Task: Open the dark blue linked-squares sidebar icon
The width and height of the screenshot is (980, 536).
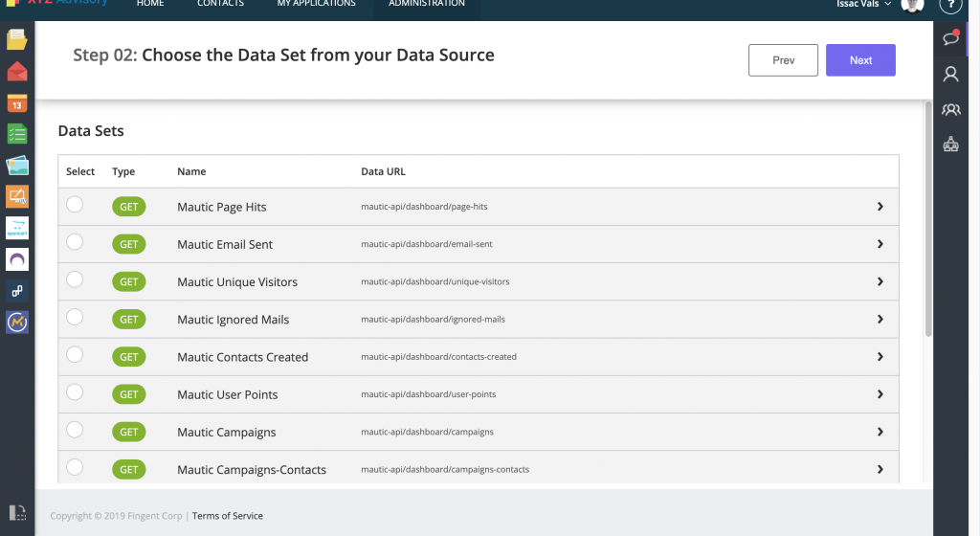Action: point(17,290)
